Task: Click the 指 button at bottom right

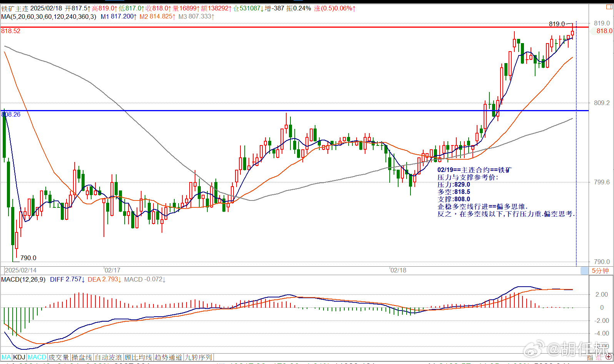Action: [x=590, y=358]
